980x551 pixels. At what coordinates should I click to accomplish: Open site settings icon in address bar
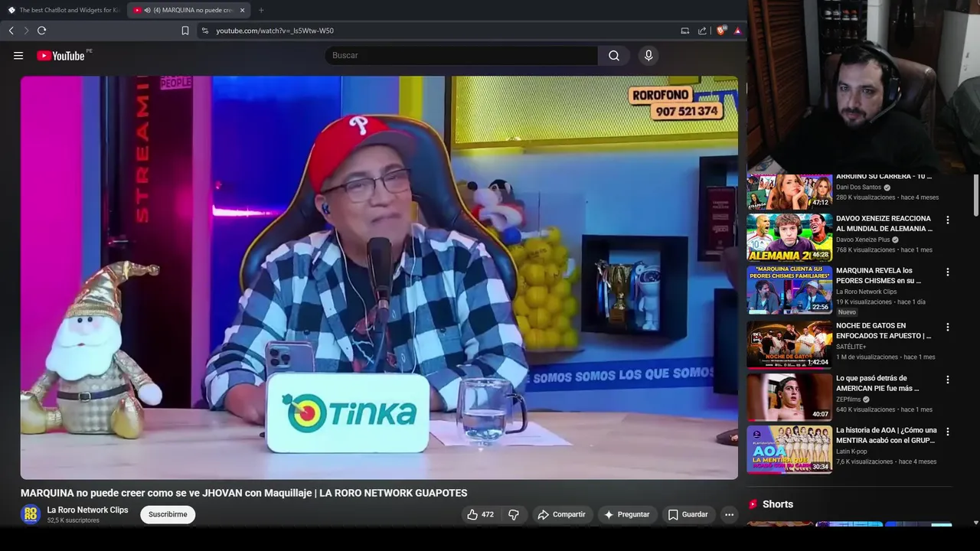[204, 31]
